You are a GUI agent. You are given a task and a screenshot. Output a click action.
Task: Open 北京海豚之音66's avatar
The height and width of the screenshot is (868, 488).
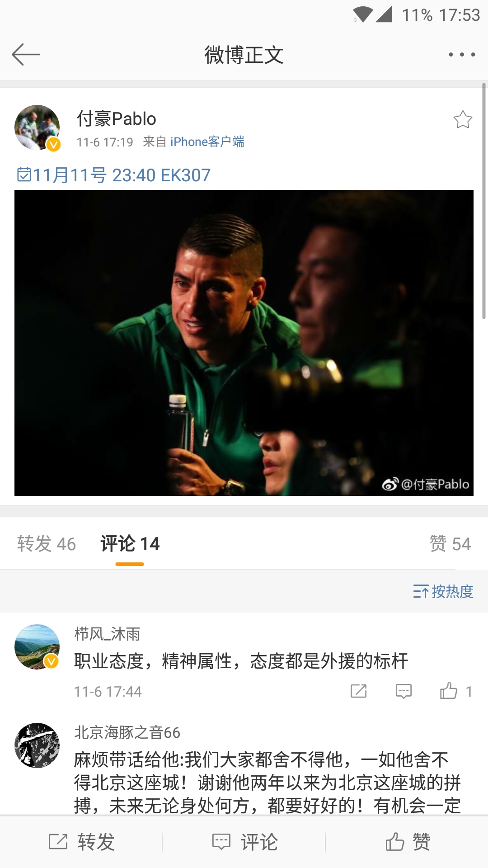[37, 745]
